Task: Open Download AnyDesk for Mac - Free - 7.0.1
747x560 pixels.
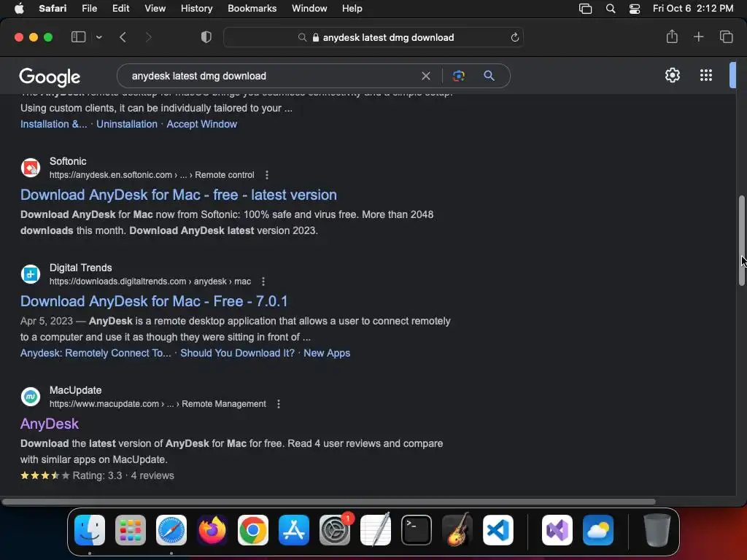Action: (154, 301)
